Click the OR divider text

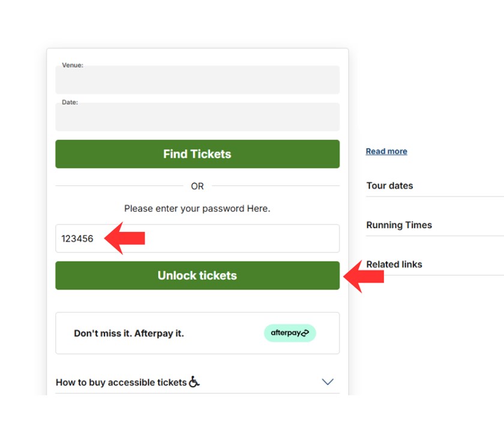click(197, 186)
